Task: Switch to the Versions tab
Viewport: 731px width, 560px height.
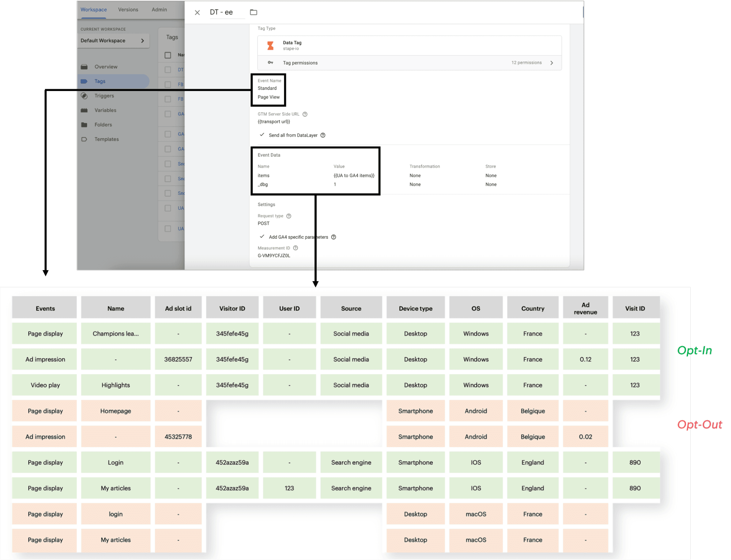Action: [128, 10]
